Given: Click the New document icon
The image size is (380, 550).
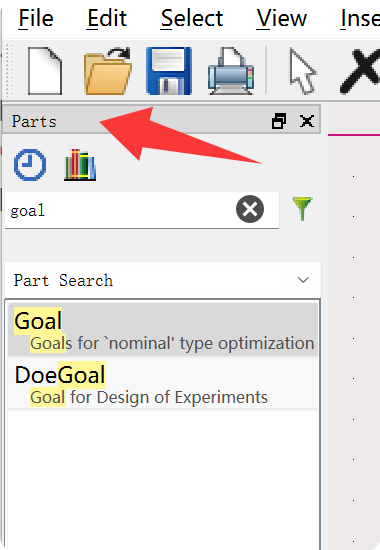Looking at the screenshot, I should tap(45, 72).
